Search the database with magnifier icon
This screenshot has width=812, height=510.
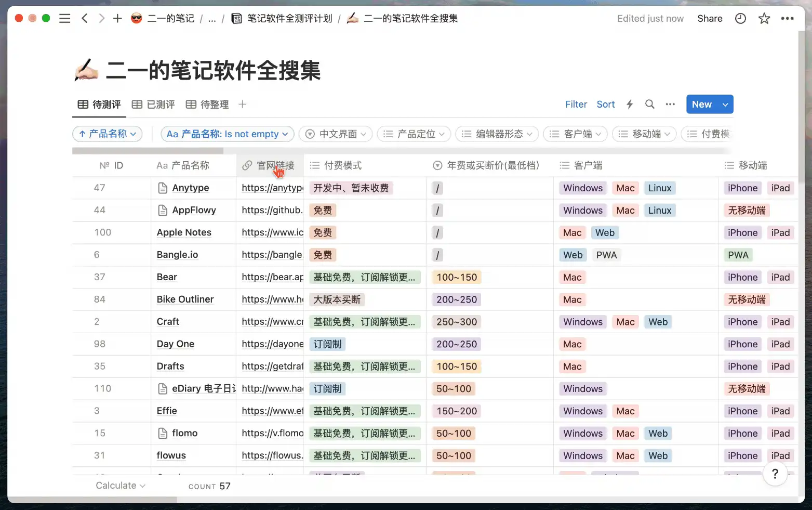pyautogui.click(x=649, y=104)
